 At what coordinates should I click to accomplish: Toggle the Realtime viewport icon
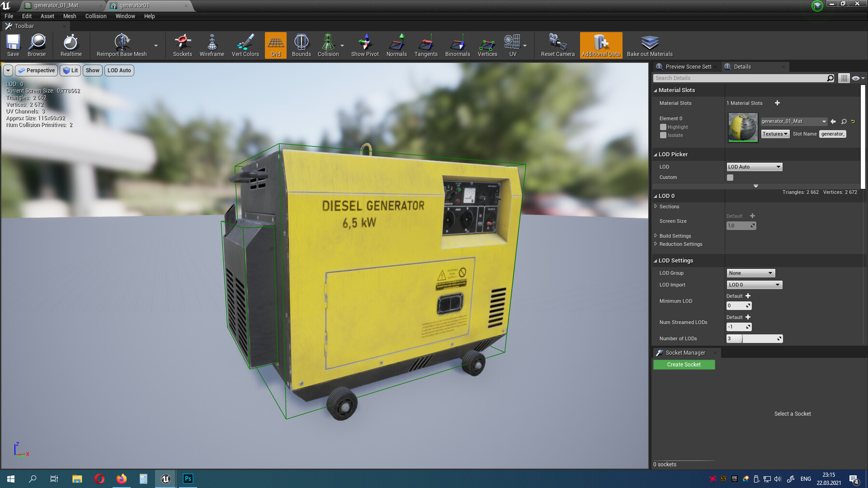(70, 45)
